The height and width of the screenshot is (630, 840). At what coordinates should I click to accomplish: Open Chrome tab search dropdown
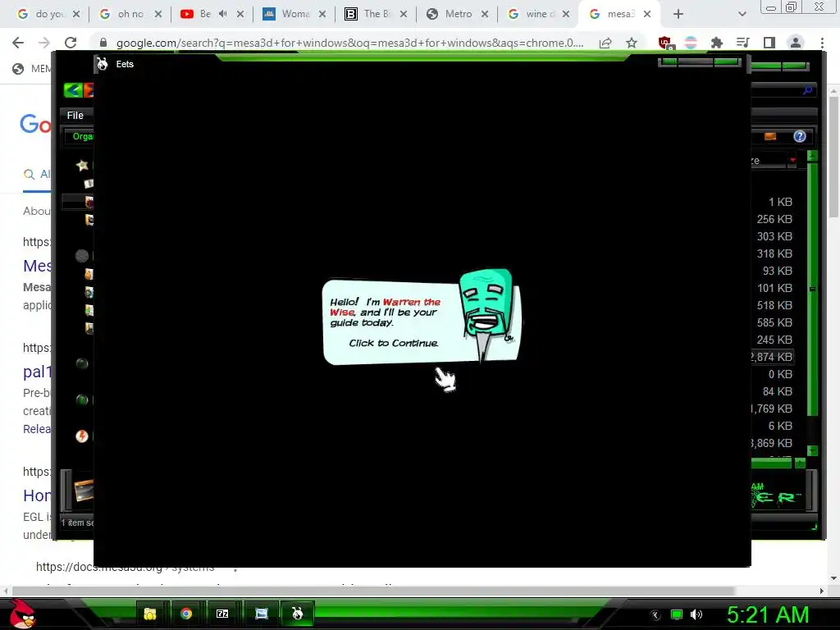tap(742, 14)
